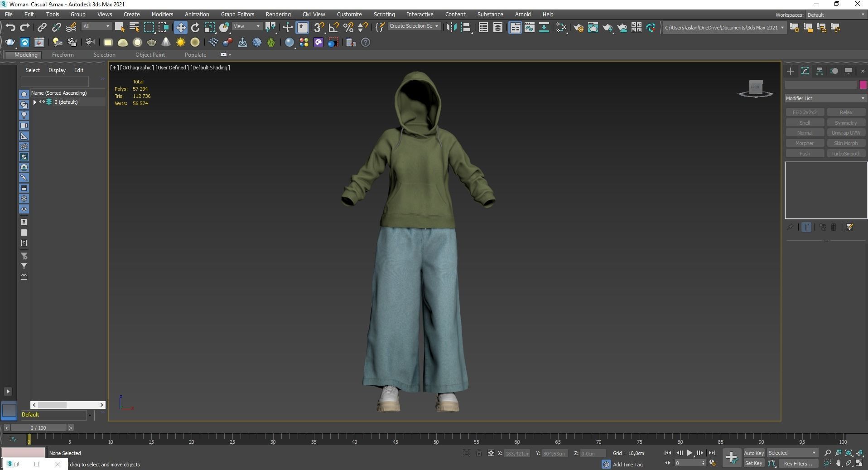868x470 pixels.
Task: Create a Teapot primitive from toolbar
Action: click(151, 43)
